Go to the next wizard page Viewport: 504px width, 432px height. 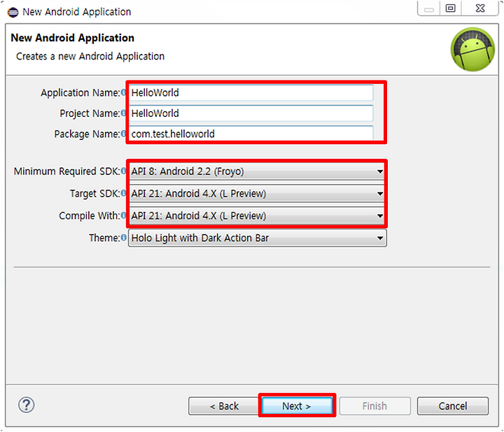coord(297,405)
